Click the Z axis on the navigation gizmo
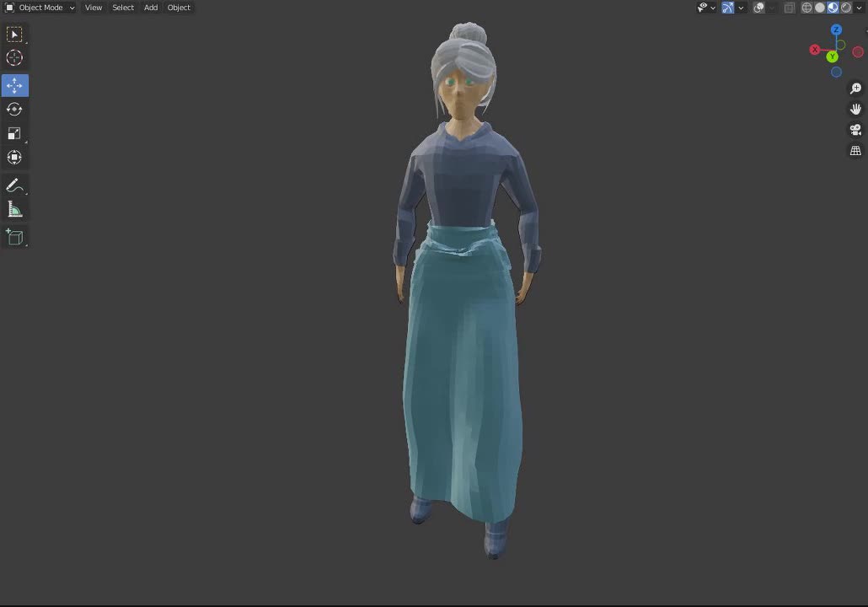This screenshot has height=607, width=868. click(836, 30)
